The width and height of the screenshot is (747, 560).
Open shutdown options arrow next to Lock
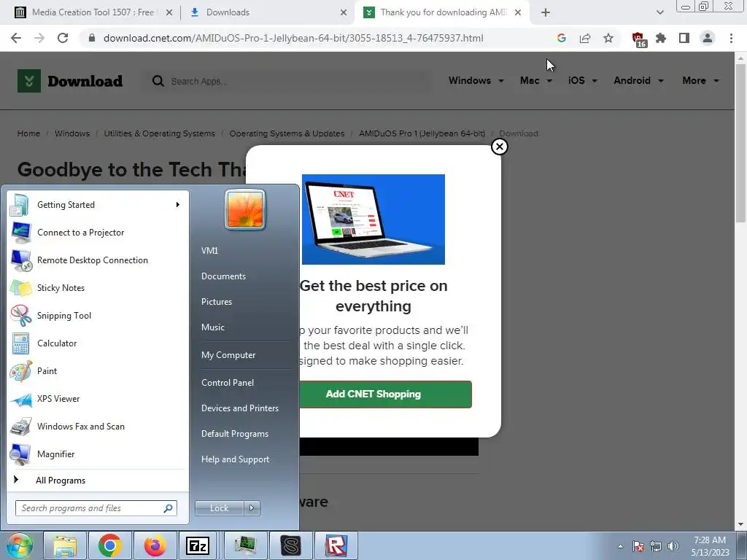pyautogui.click(x=252, y=508)
